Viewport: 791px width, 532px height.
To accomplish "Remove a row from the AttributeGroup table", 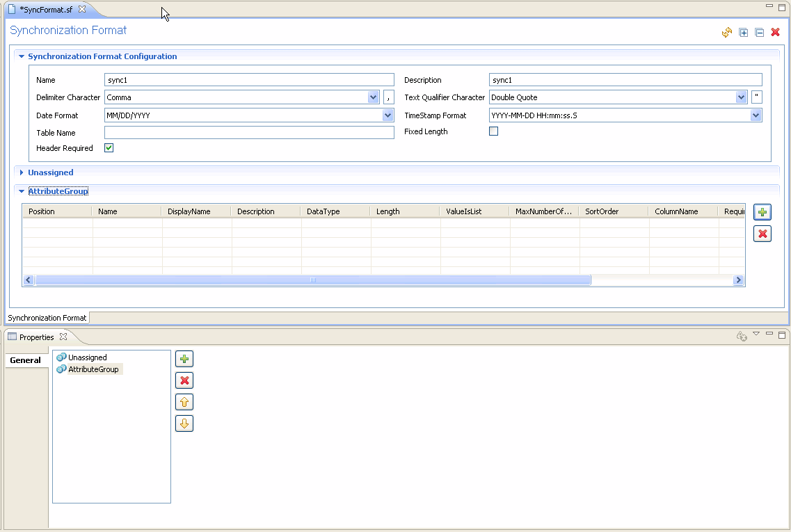I will pos(762,234).
